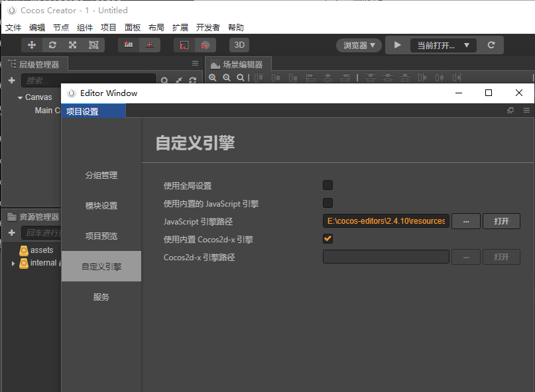Open the 服务 settings section

pyautogui.click(x=101, y=297)
